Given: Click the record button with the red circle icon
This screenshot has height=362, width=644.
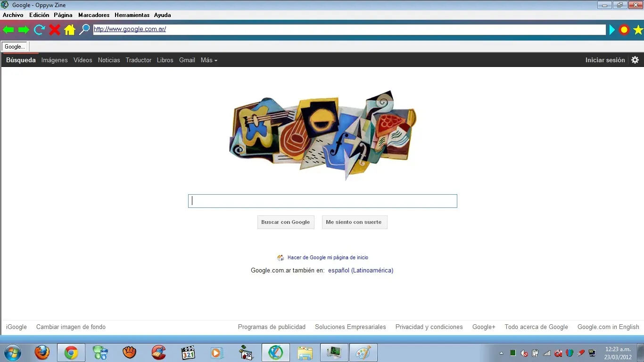Looking at the screenshot, I should click(x=624, y=30).
